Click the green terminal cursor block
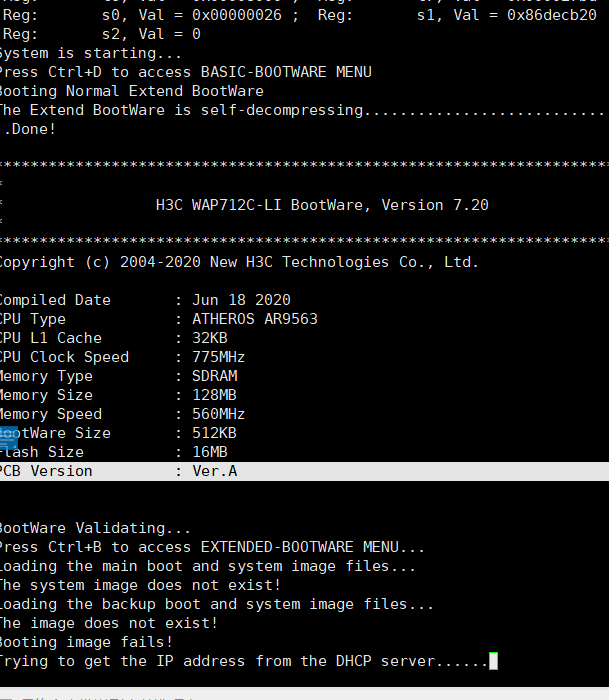This screenshot has width=609, height=700. (493, 661)
